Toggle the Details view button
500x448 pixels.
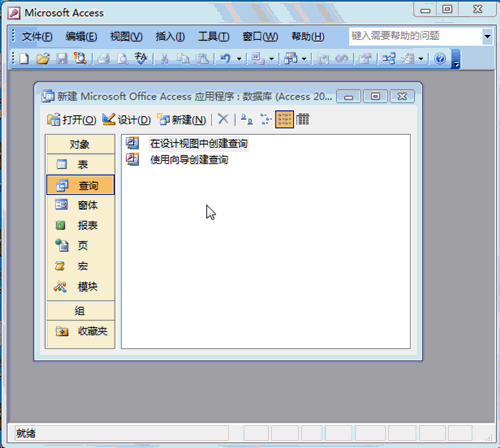[x=303, y=119]
